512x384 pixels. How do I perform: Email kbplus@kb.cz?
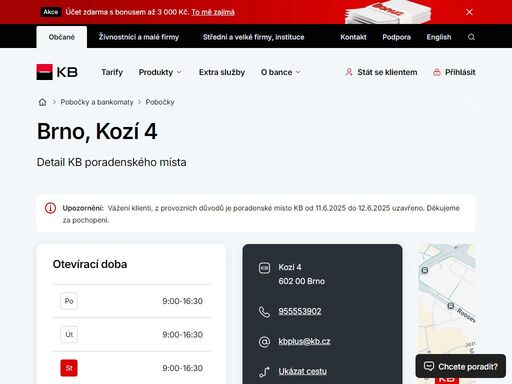point(304,341)
